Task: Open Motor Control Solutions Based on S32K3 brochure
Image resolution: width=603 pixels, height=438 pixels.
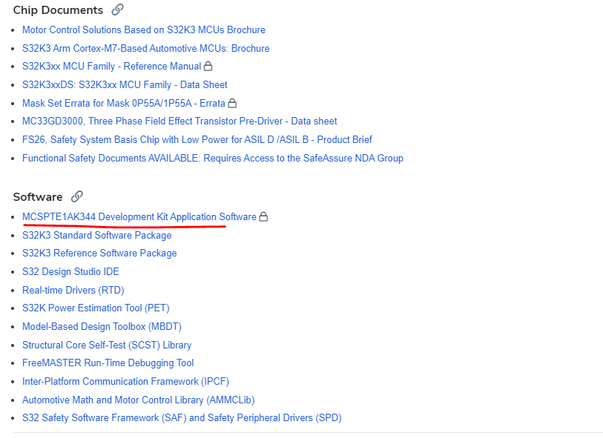Action: (x=144, y=30)
